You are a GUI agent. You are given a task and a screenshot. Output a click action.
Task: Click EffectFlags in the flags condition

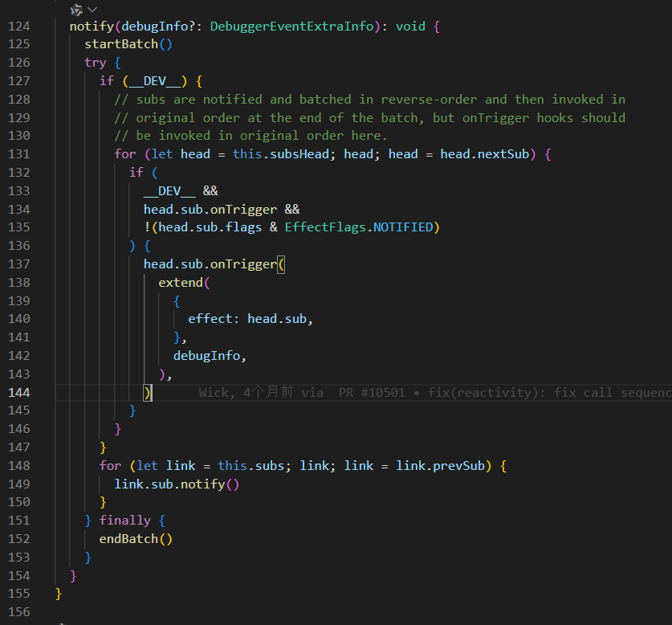[325, 227]
